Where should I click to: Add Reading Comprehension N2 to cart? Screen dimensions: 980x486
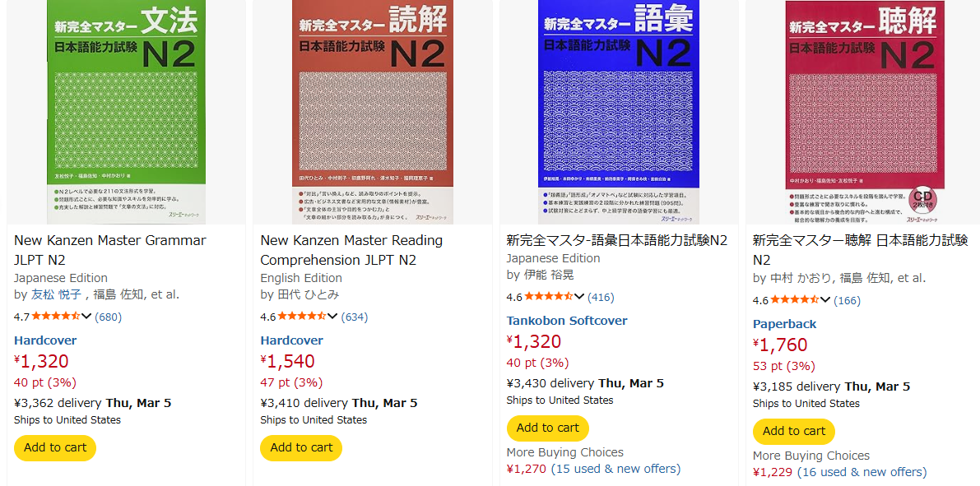click(301, 447)
